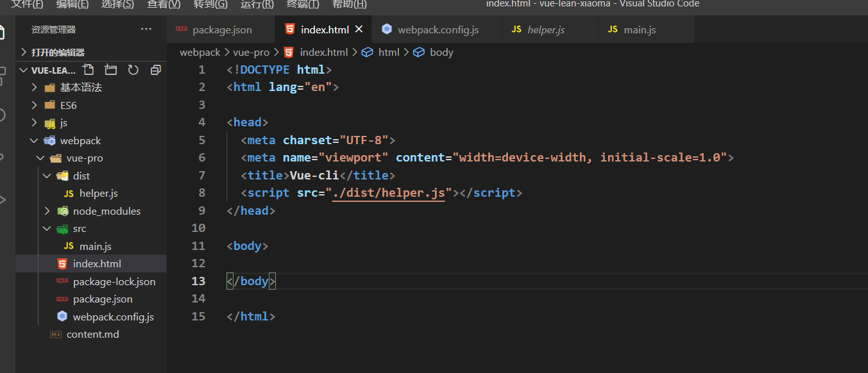This screenshot has height=373, width=868.
Task: Expand the js folder
Action: [x=91, y=122]
